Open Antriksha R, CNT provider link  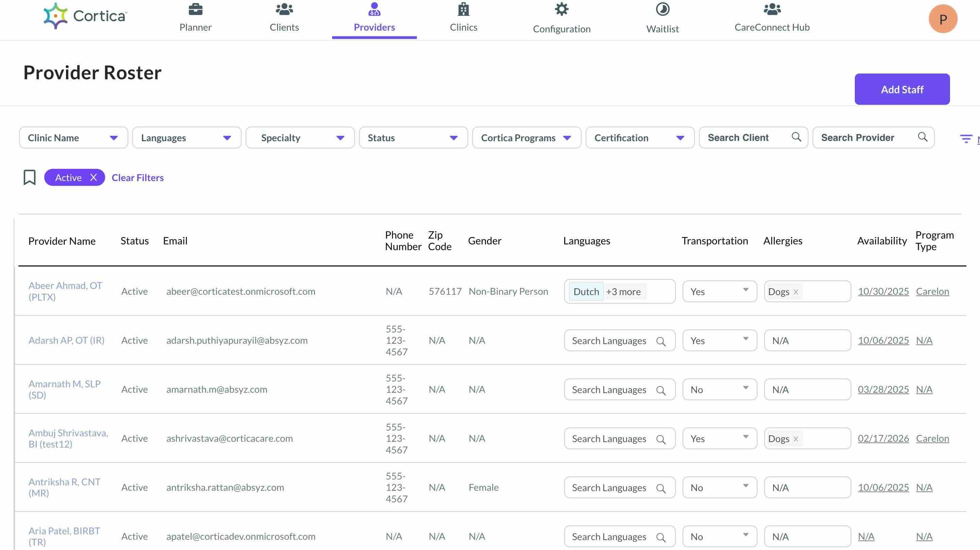65,488
